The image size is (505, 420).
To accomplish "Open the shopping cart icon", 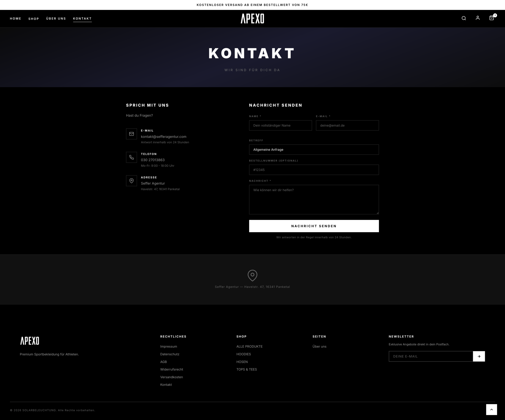I will (492, 18).
